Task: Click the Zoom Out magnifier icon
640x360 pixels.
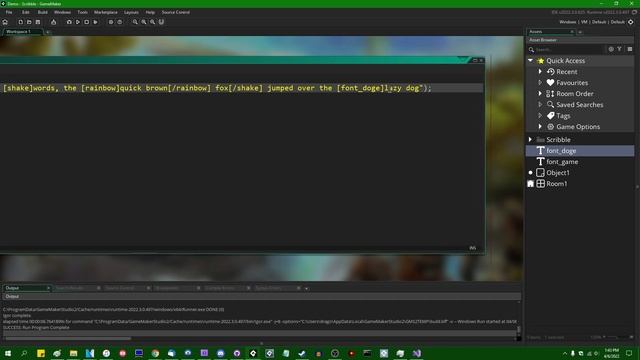Action: click(135, 22)
